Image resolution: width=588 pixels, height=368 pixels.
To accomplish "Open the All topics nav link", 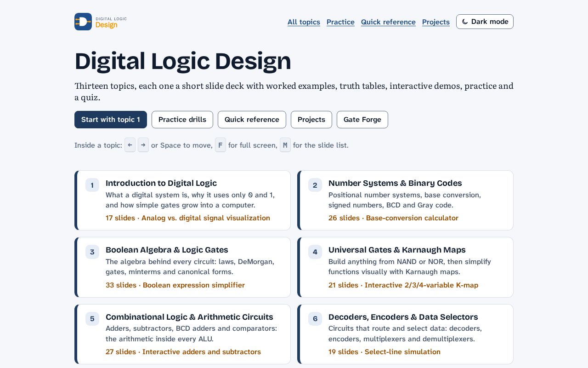I will point(304,22).
